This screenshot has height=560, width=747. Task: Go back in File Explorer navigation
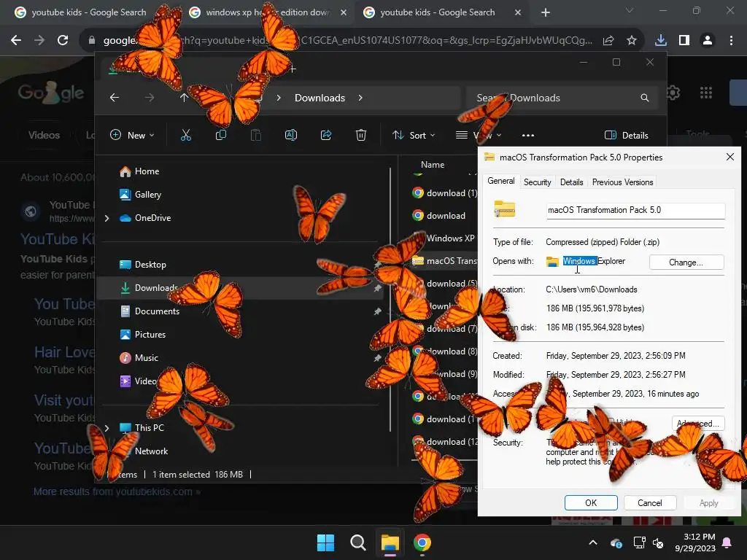[x=115, y=98]
